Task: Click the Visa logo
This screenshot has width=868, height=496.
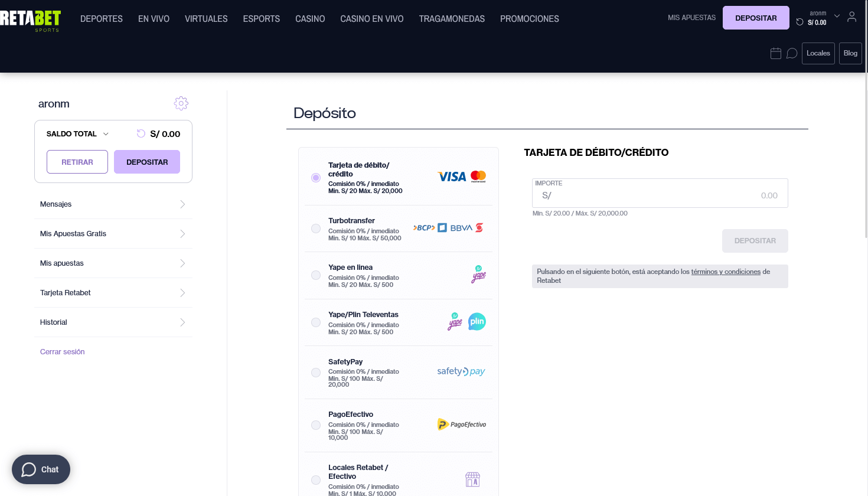Action: (452, 177)
